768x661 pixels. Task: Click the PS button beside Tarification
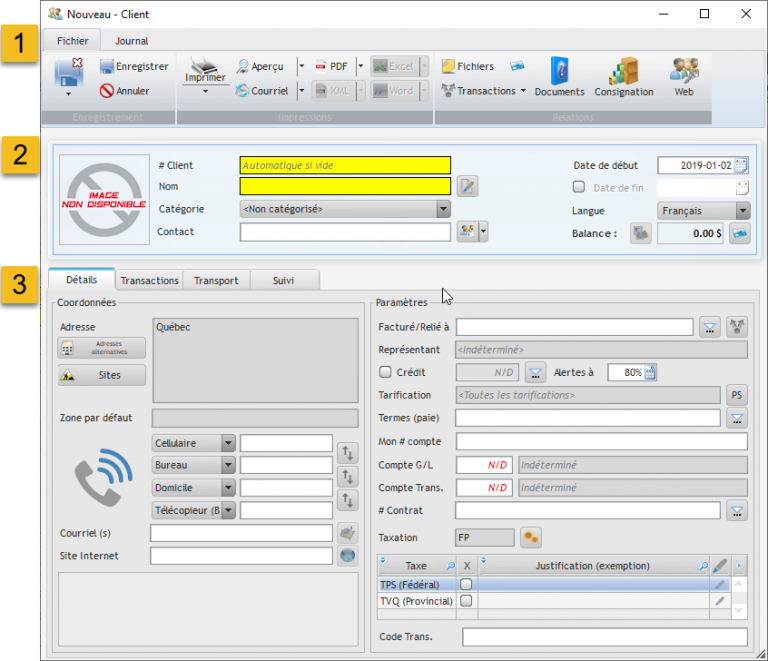click(x=737, y=395)
